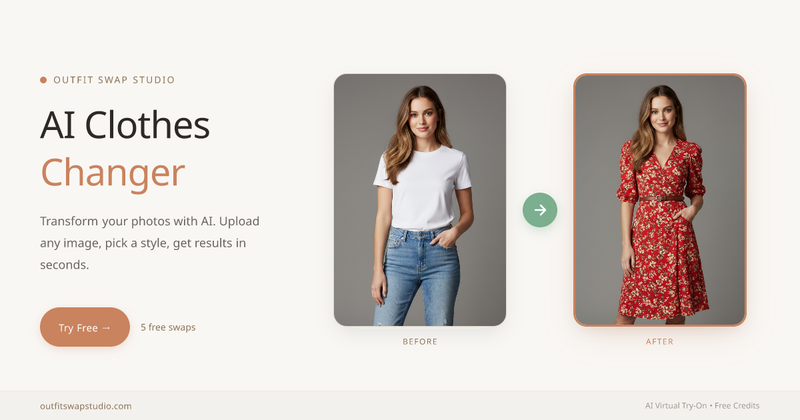Click the blue jeans in Before photo
The height and width of the screenshot is (420, 800).
(x=417, y=276)
